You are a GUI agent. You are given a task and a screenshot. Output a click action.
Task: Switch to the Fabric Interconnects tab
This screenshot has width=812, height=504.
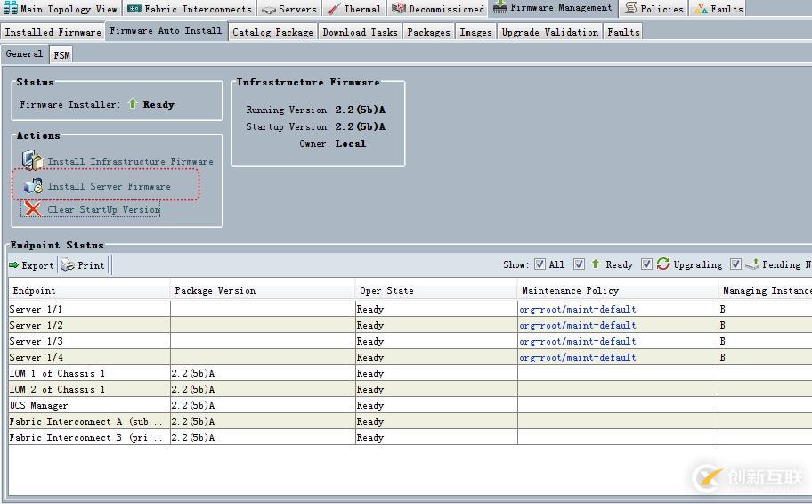point(190,8)
